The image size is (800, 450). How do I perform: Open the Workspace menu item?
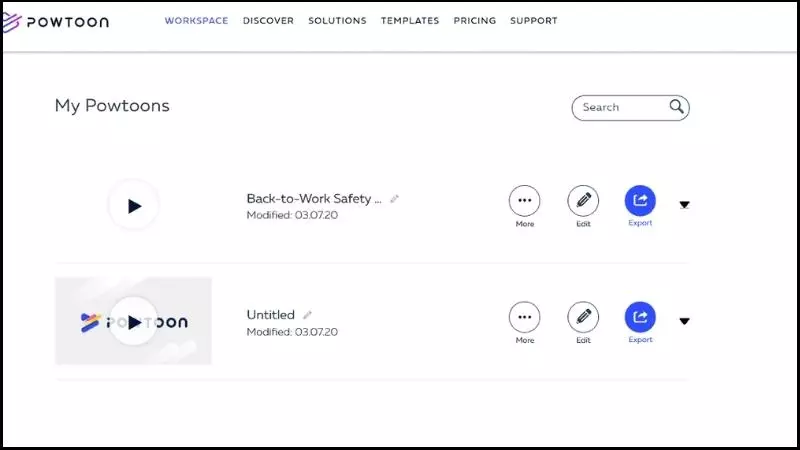click(196, 21)
